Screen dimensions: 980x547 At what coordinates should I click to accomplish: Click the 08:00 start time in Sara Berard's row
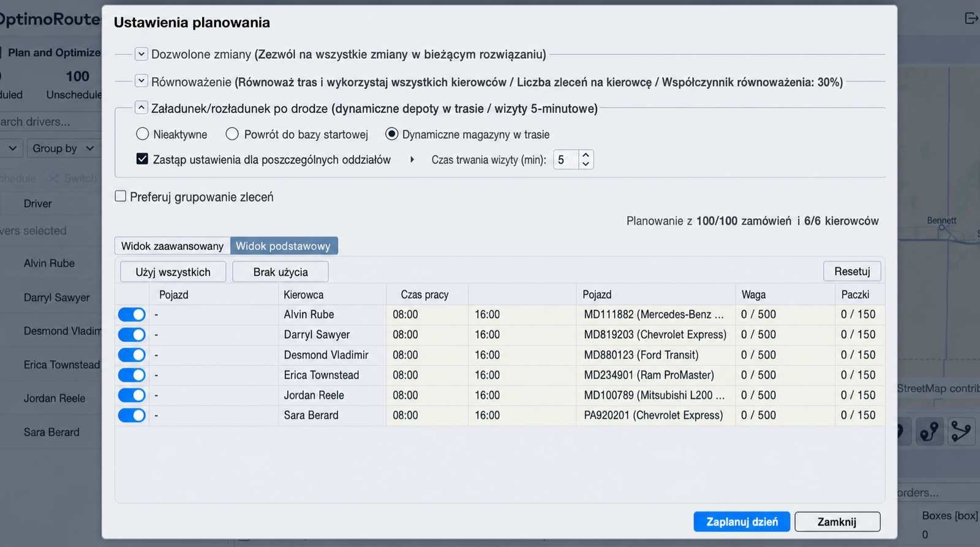tap(405, 415)
